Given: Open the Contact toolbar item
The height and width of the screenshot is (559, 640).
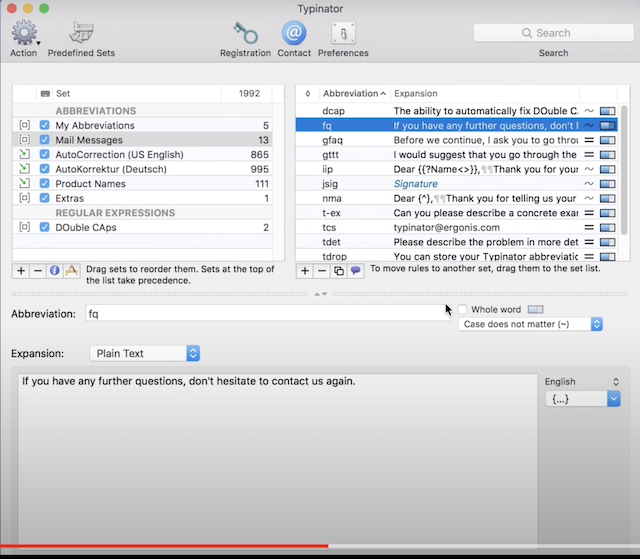Looking at the screenshot, I should point(294,33).
